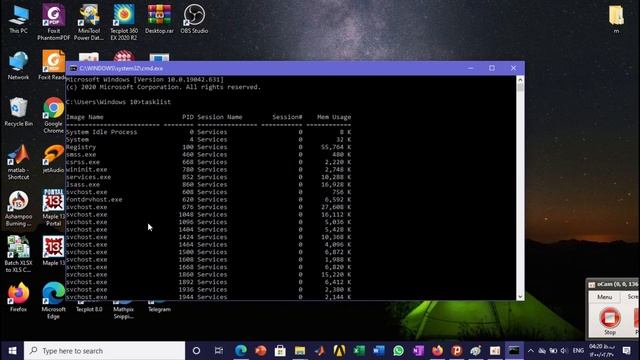Open the This PC desktop icon

click(x=18, y=20)
